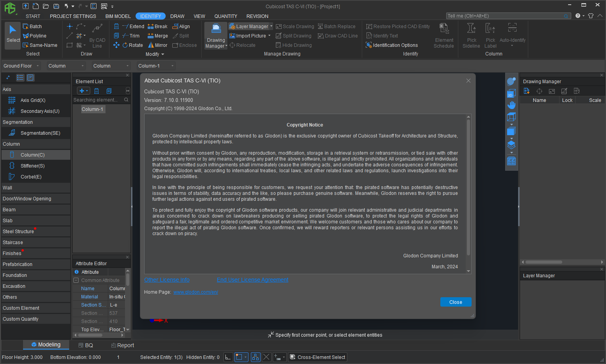Click Add Drawing icon in Drawing Manager

(x=527, y=91)
